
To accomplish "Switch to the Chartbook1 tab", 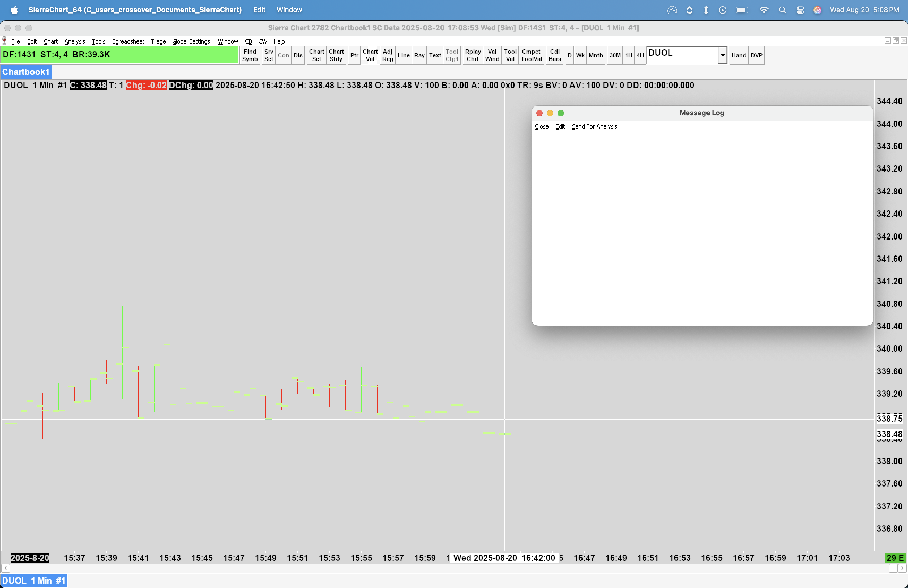I will point(25,72).
